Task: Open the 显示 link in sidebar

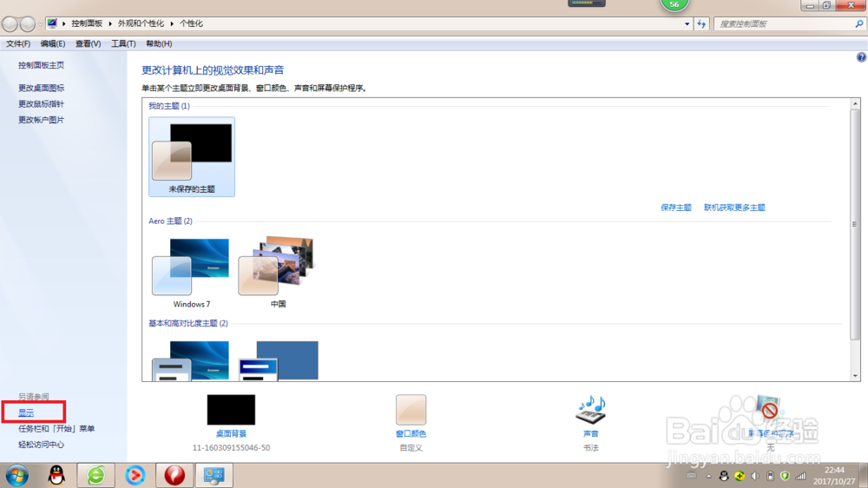Action: [x=26, y=412]
